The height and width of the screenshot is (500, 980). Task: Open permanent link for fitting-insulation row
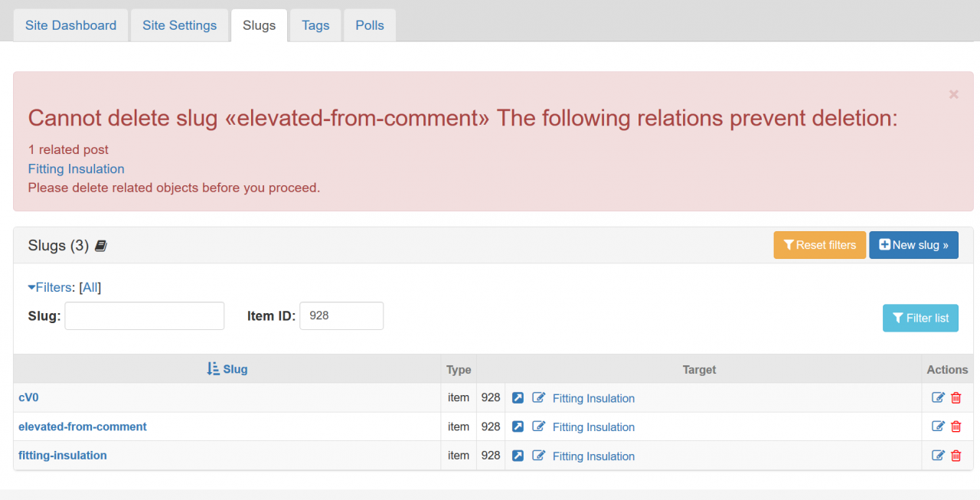coord(518,456)
